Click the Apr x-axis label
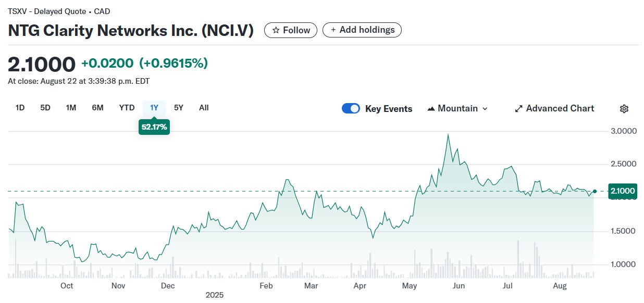644x303 pixels. point(360,286)
